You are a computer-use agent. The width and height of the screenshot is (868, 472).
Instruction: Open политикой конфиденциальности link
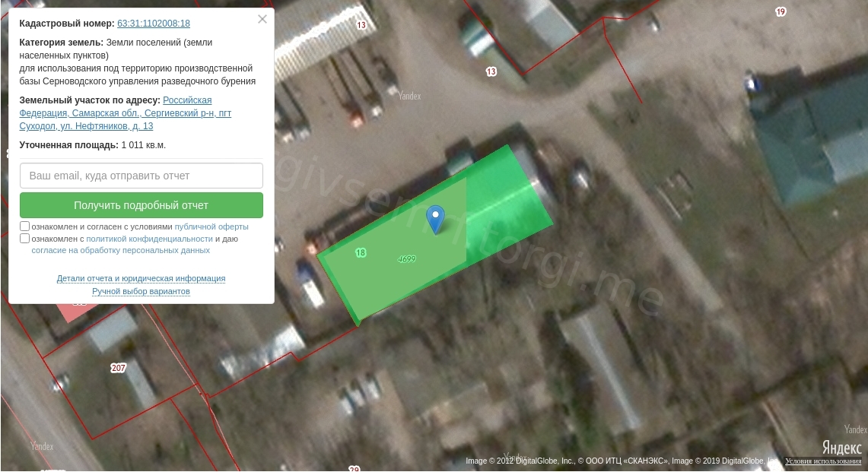tap(149, 239)
